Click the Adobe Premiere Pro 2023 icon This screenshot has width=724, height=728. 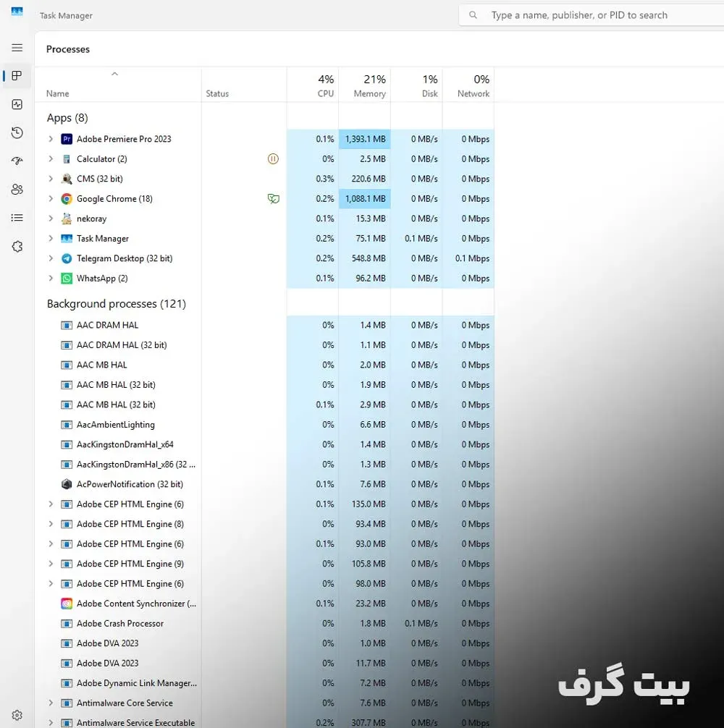(x=67, y=139)
